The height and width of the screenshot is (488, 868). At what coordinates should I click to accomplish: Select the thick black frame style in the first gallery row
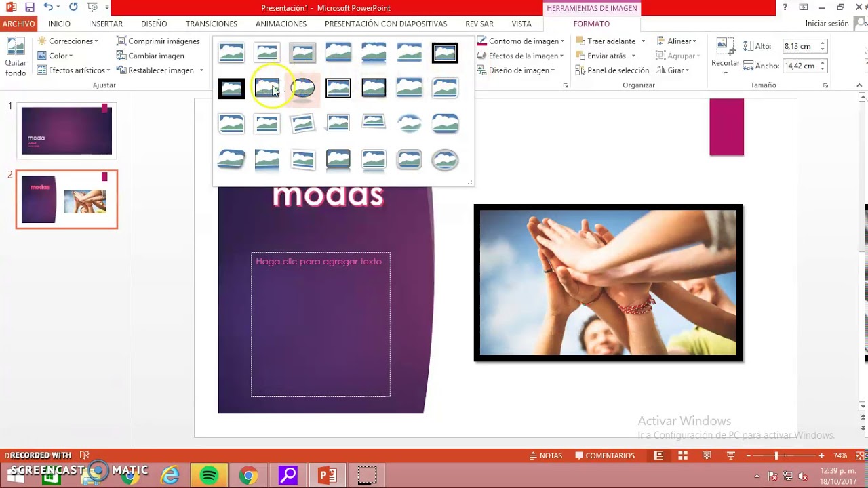click(x=445, y=52)
